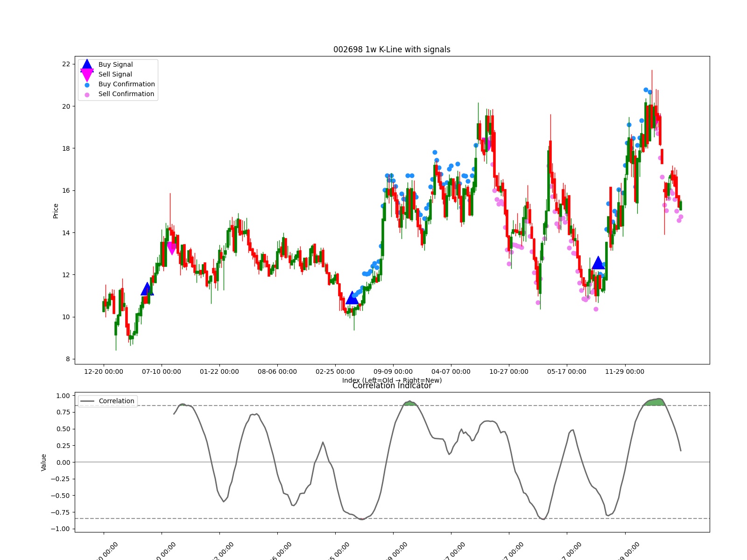Click the 'Buy Confirmation' legend label
Image resolution: width=747 pixels, height=560 pixels.
pos(127,84)
